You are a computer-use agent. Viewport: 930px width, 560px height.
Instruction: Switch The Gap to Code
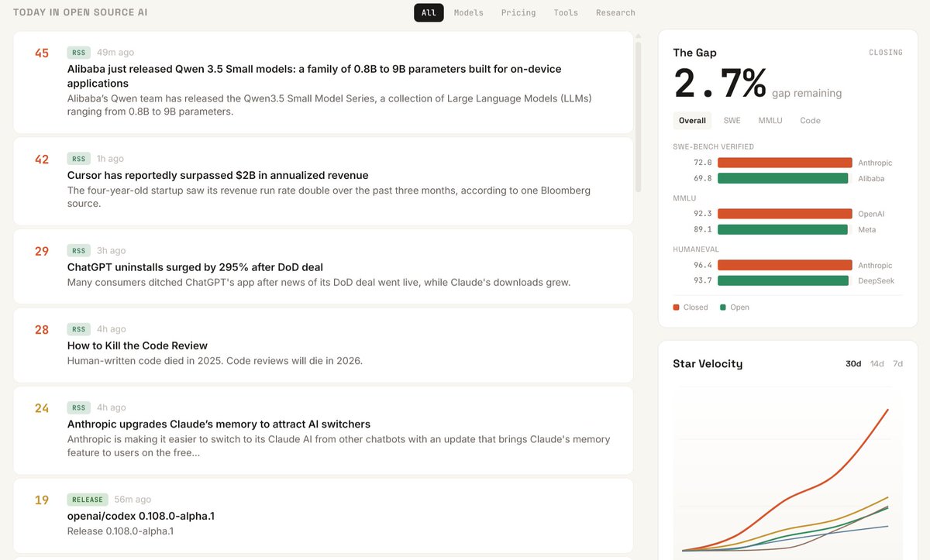pyautogui.click(x=810, y=120)
